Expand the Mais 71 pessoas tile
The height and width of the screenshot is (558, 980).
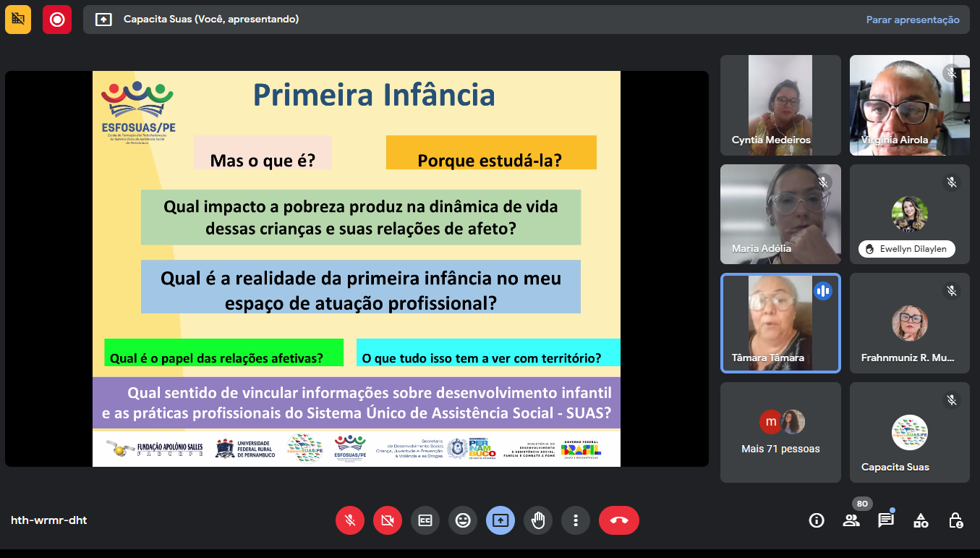click(x=780, y=432)
